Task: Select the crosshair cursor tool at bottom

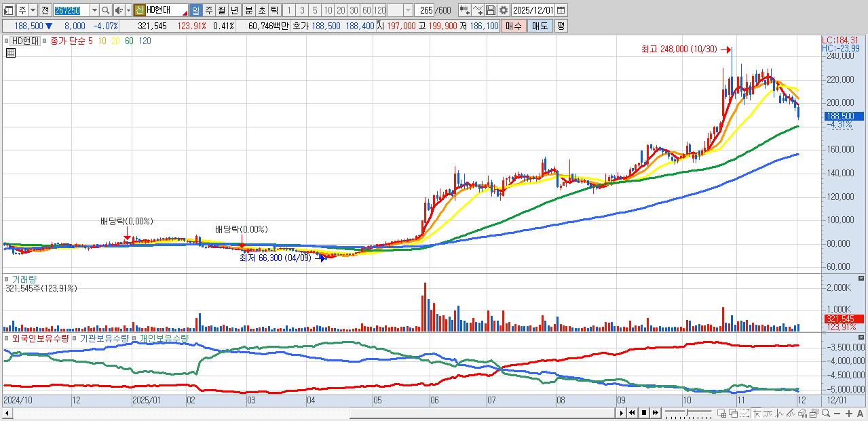Action: coord(757,413)
